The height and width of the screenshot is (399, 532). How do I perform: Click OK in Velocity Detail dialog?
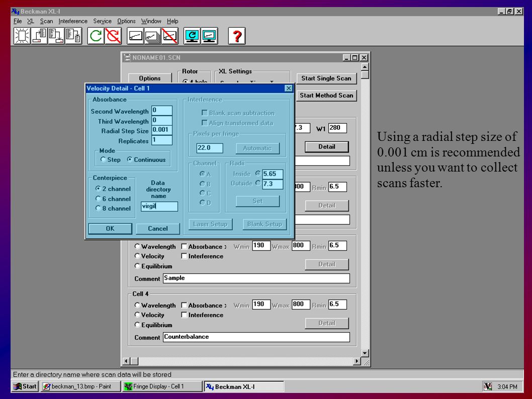pos(110,228)
